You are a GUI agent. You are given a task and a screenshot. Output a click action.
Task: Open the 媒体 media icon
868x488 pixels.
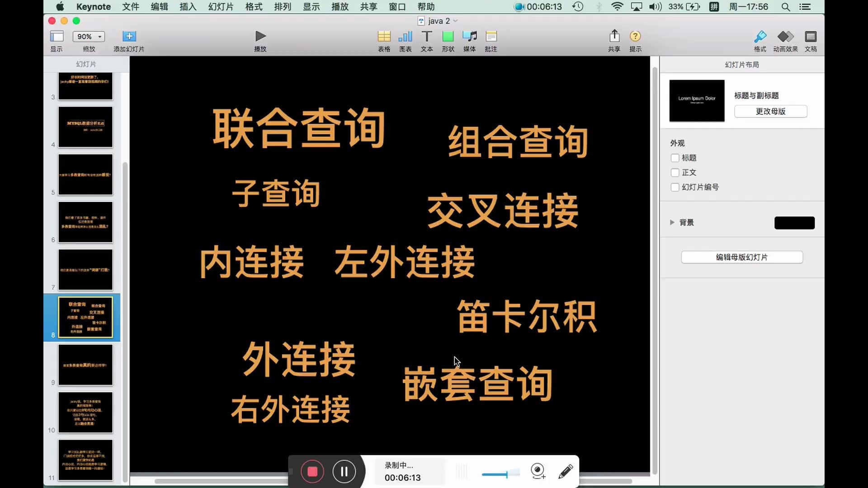469,36
